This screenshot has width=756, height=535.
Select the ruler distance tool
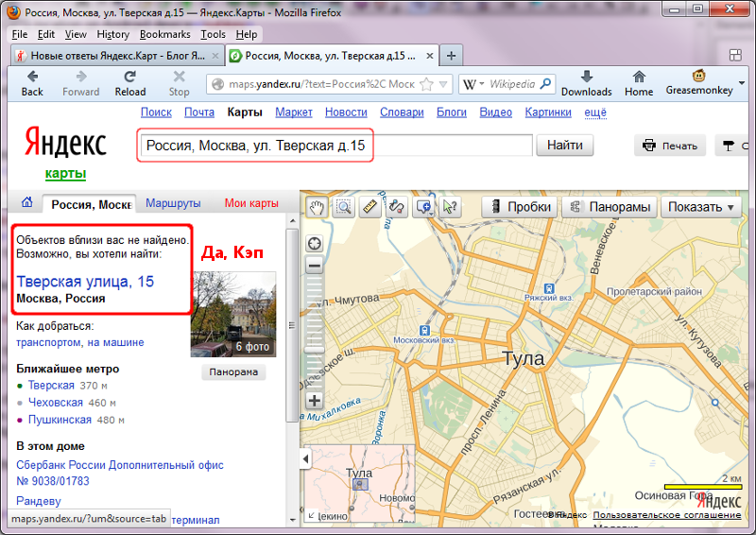[369, 207]
